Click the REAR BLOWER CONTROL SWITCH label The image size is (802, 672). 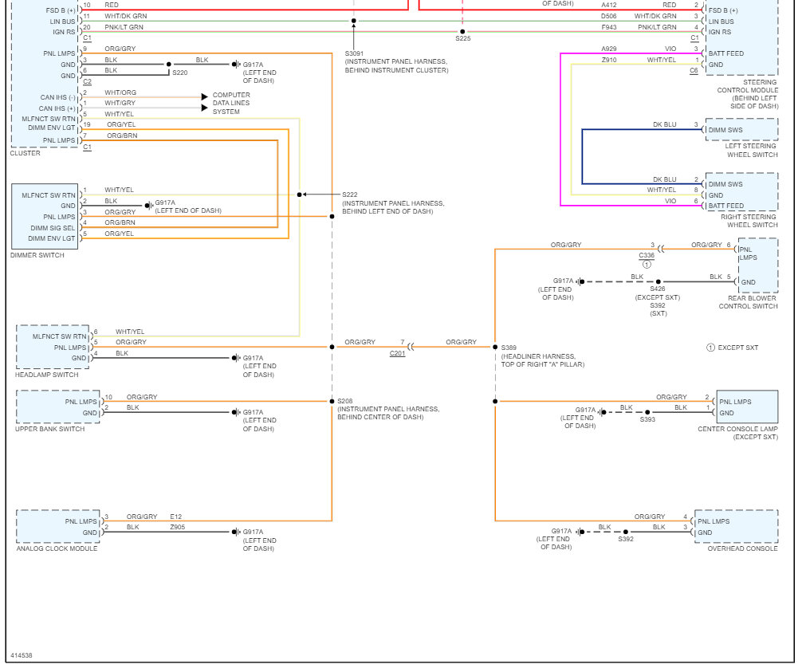[x=748, y=302]
